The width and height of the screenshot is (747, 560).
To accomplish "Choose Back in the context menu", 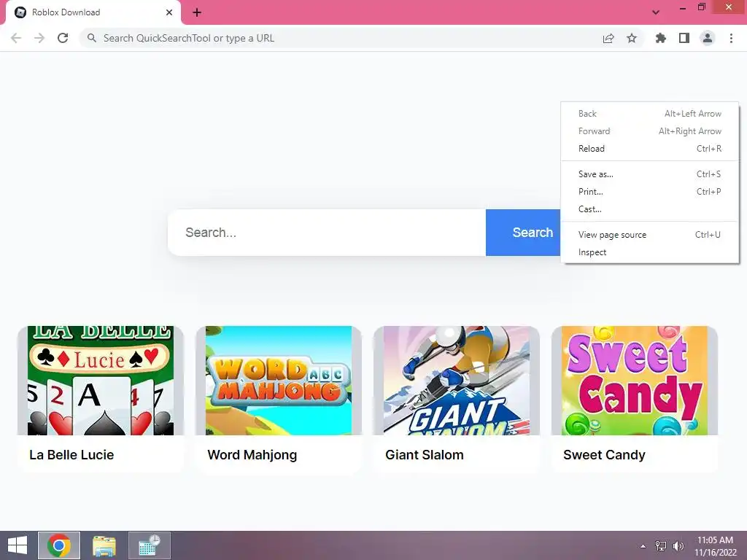I will point(650,113).
